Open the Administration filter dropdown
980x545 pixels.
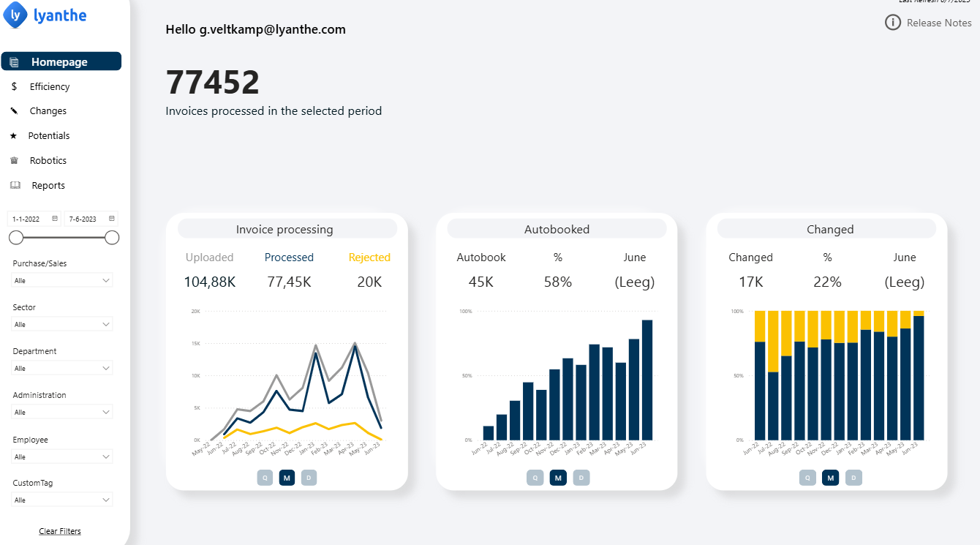[63, 413]
